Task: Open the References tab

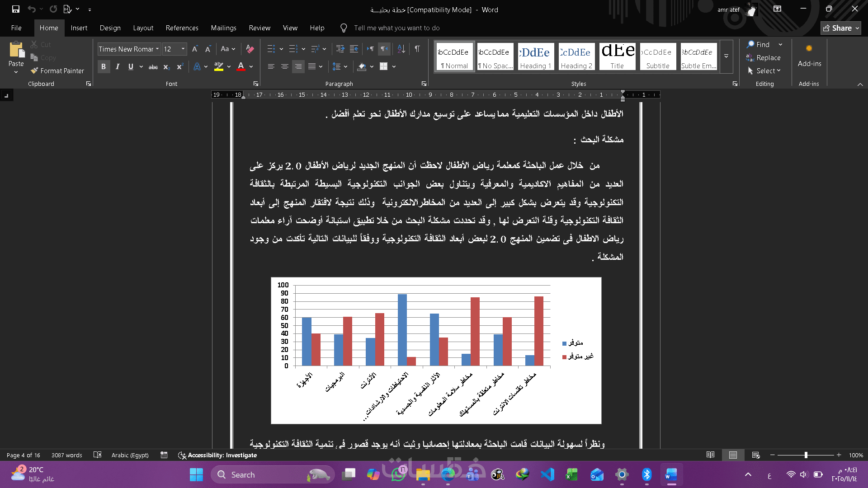Action: point(182,28)
